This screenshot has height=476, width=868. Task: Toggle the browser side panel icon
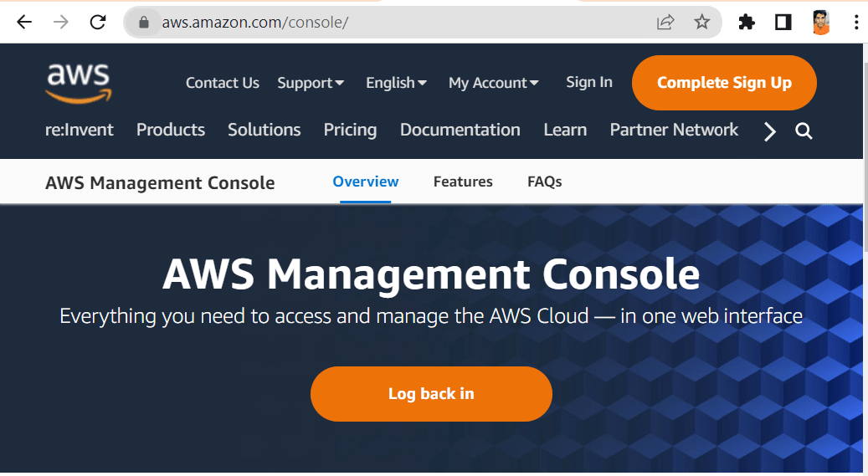[783, 23]
